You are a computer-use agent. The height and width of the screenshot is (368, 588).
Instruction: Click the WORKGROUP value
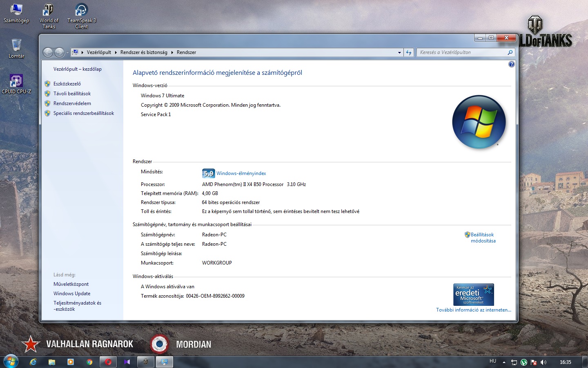(x=217, y=263)
